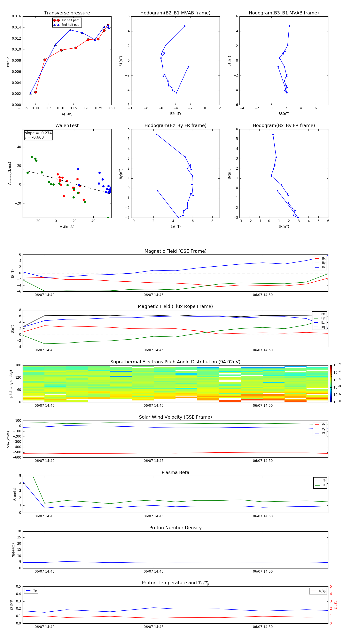
Task: Click the '06/07 14:45' tick under GSE magnetic field
Action: click(153, 295)
